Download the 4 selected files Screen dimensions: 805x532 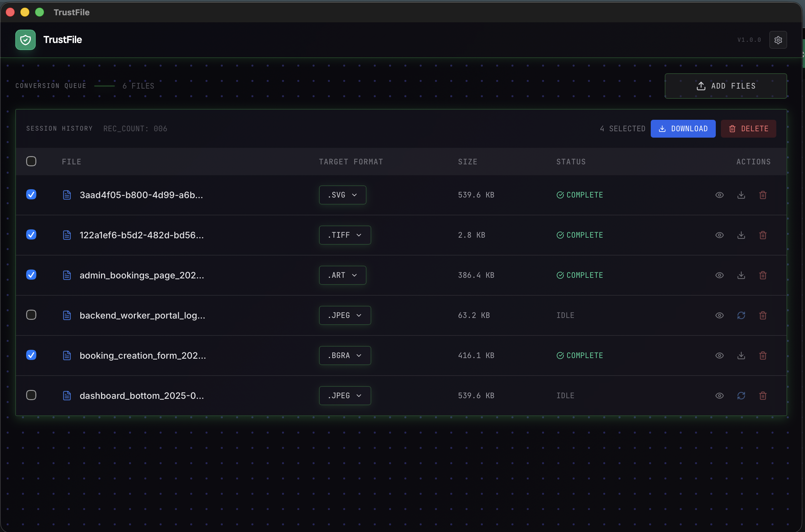pyautogui.click(x=683, y=128)
